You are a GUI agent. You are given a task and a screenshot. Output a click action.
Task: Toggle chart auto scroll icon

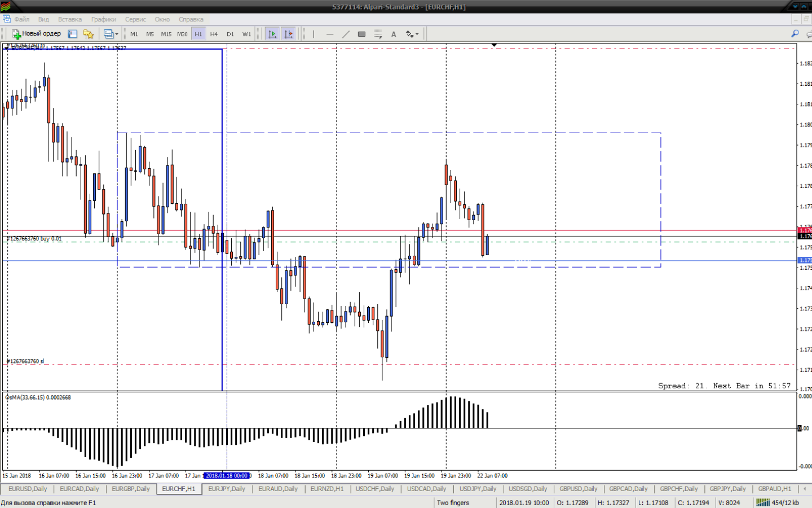pyautogui.click(x=272, y=34)
